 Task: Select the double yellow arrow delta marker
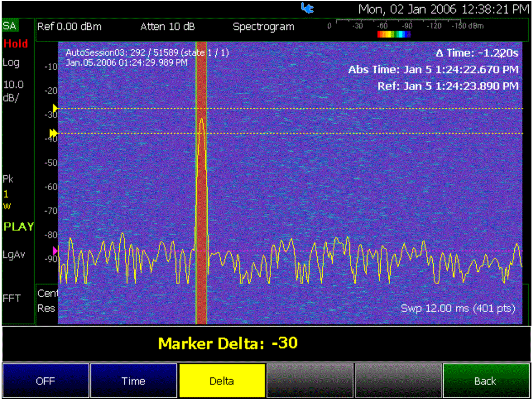pos(54,133)
